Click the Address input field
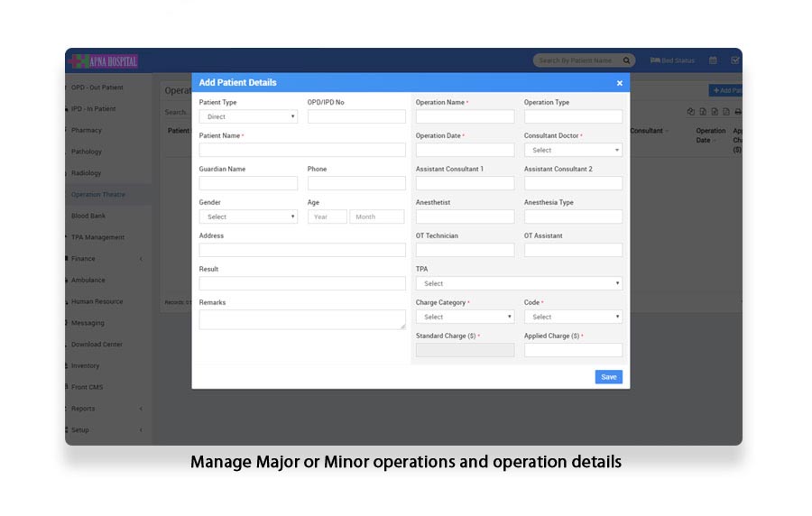 pos(302,250)
